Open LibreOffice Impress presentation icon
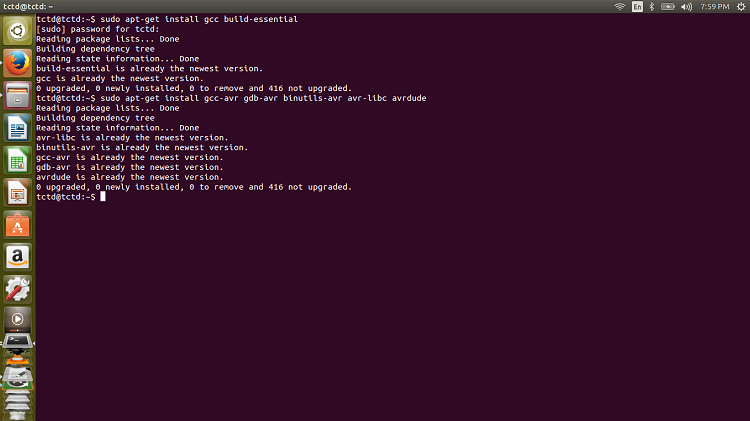 click(x=17, y=192)
